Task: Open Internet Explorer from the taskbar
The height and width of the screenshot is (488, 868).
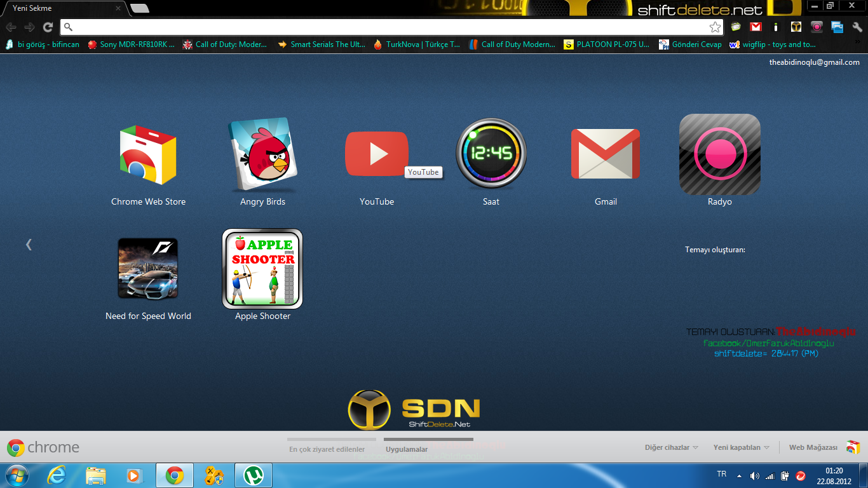Action: pos(57,475)
